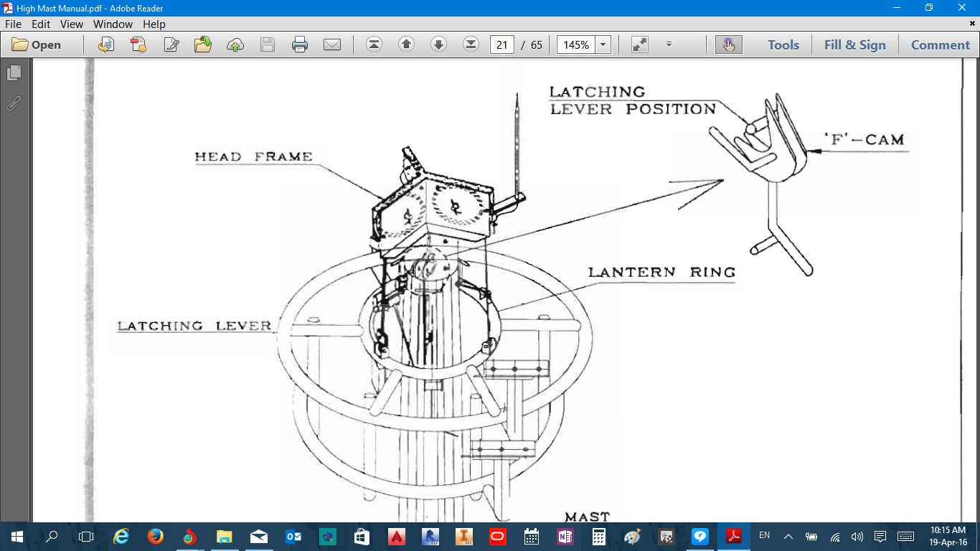Click the volume speaker tray icon
980x551 pixels.
[x=857, y=537]
